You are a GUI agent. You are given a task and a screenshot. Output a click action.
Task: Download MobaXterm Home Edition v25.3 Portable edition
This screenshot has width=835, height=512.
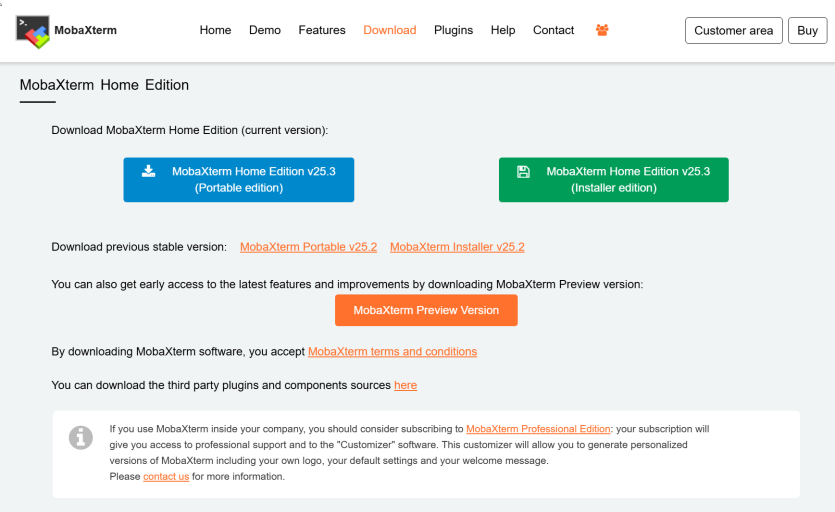[239, 180]
